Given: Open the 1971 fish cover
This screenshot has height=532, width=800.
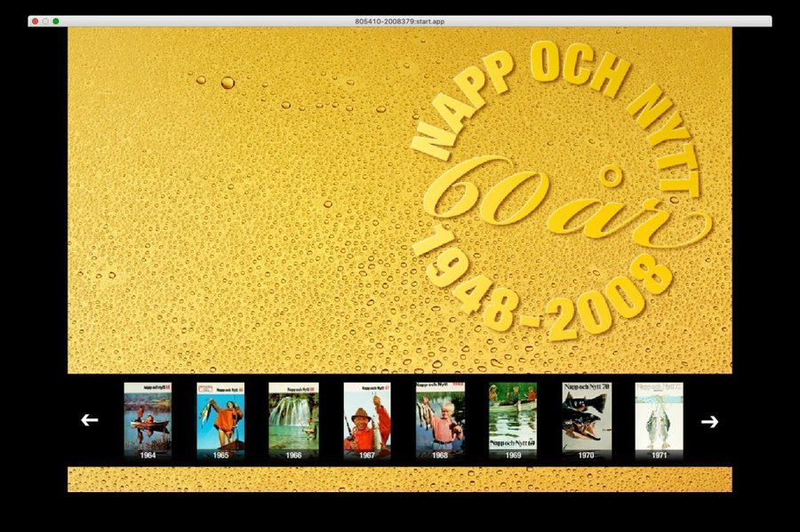Looking at the screenshot, I should pos(660,421).
